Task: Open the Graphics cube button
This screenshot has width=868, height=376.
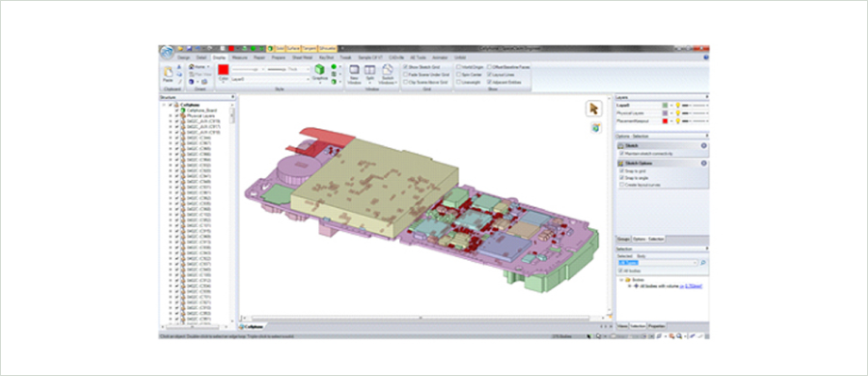Action: coord(320,73)
